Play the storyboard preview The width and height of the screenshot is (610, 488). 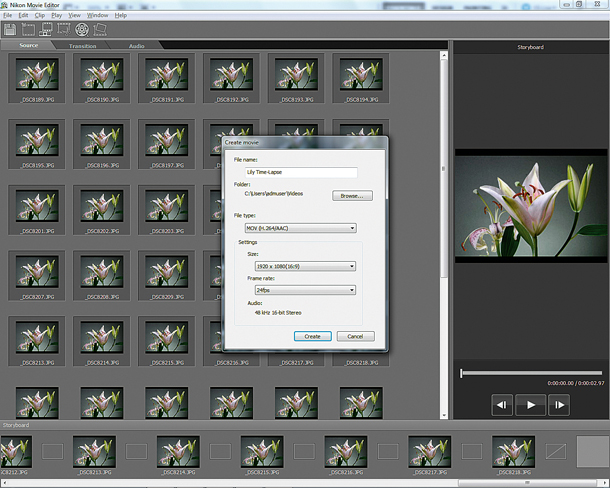pos(531,405)
